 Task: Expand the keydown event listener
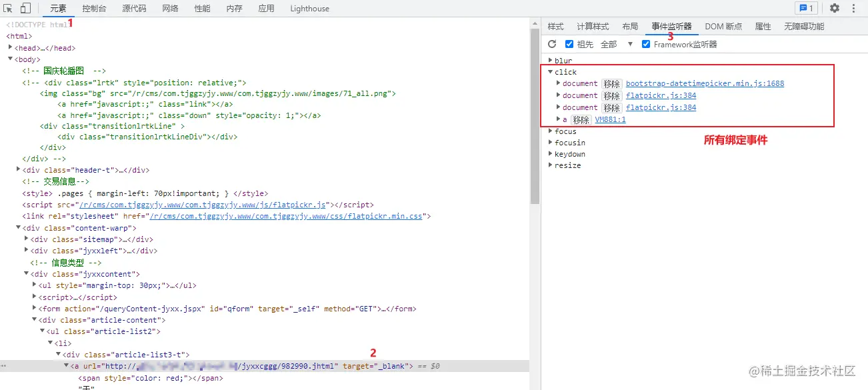551,154
